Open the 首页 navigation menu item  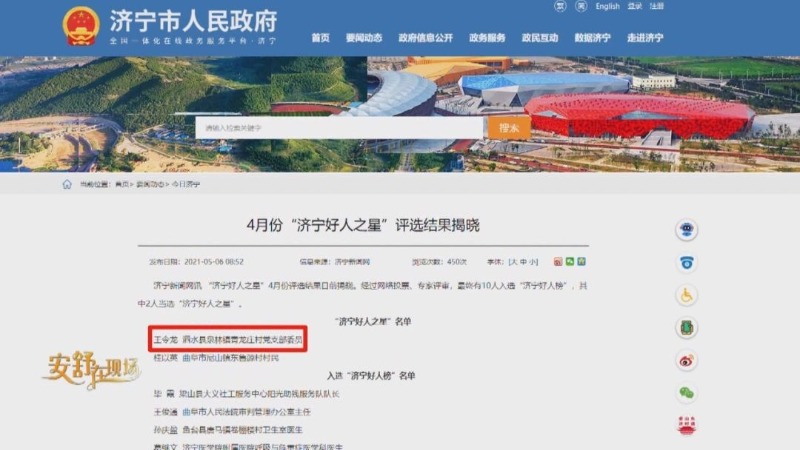[x=320, y=38]
